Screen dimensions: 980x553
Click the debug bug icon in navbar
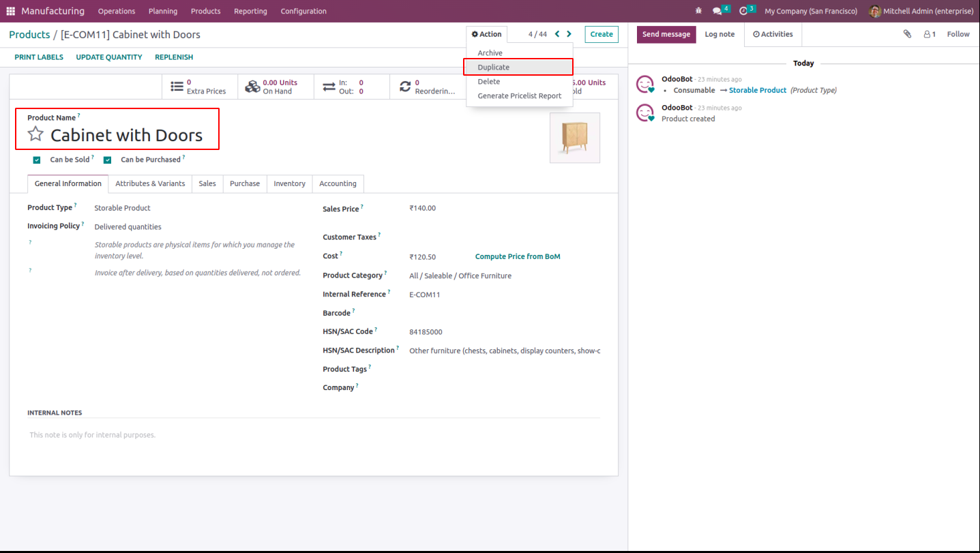click(x=698, y=11)
